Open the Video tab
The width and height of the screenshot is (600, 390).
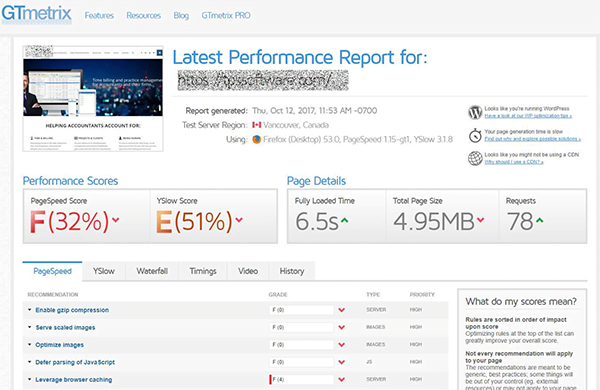(x=248, y=271)
